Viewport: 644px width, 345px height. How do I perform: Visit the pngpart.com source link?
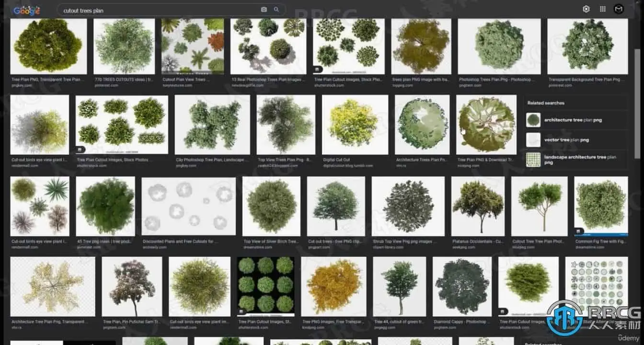pyautogui.click(x=319, y=247)
